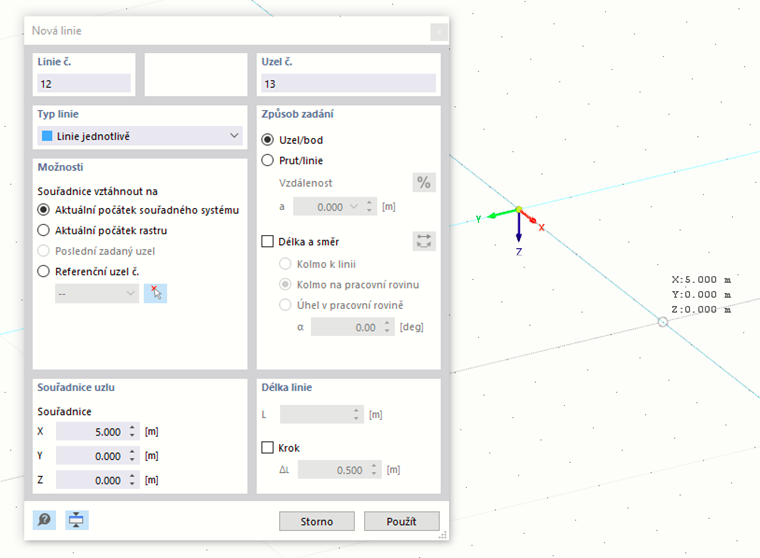Viewport: 760px width, 558px height.
Task: Select Poslední zadaný uzel option
Action: (44, 251)
